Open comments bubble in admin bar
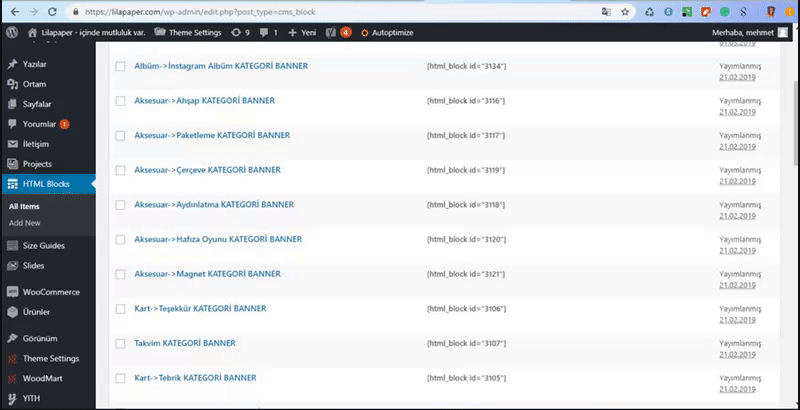The width and height of the screenshot is (800, 410). tap(268, 33)
